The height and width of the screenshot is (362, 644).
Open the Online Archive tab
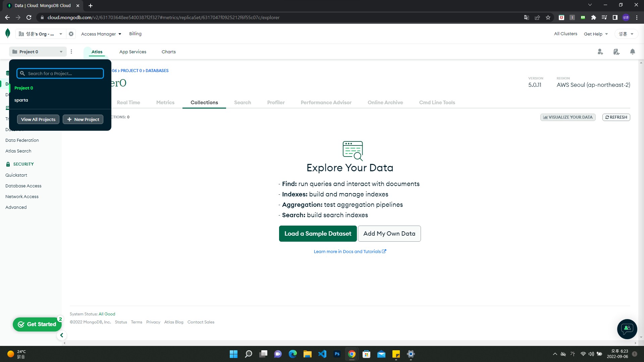coord(385,103)
